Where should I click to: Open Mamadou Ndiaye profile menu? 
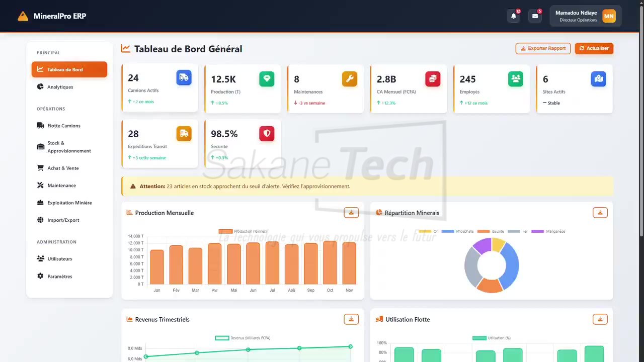pos(585,16)
